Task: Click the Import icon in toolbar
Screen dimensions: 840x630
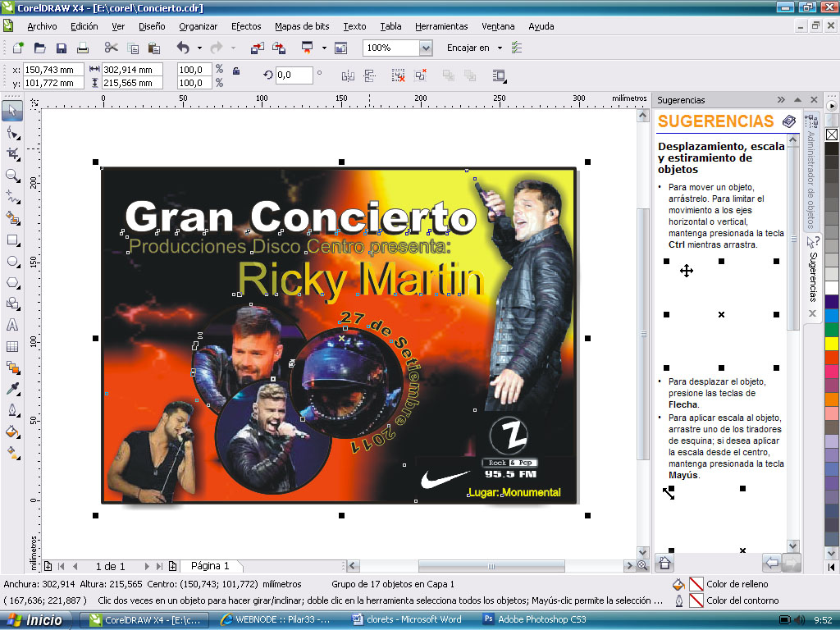Action: pos(258,48)
